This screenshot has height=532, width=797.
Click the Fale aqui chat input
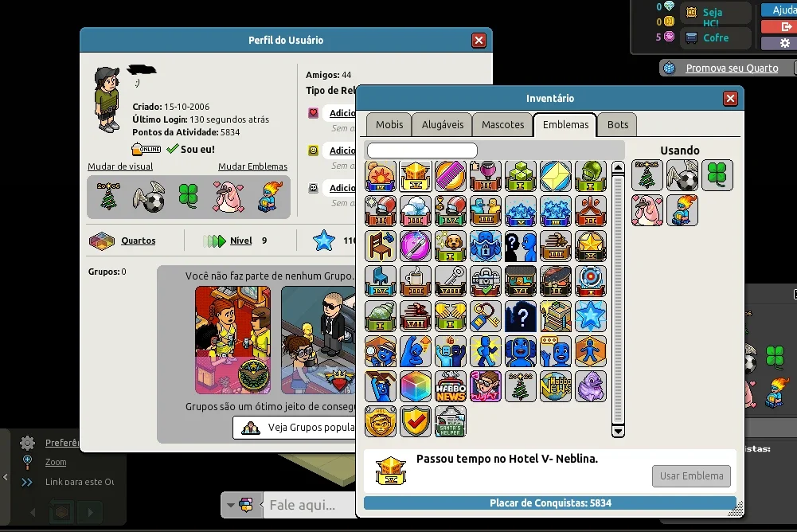(x=310, y=505)
